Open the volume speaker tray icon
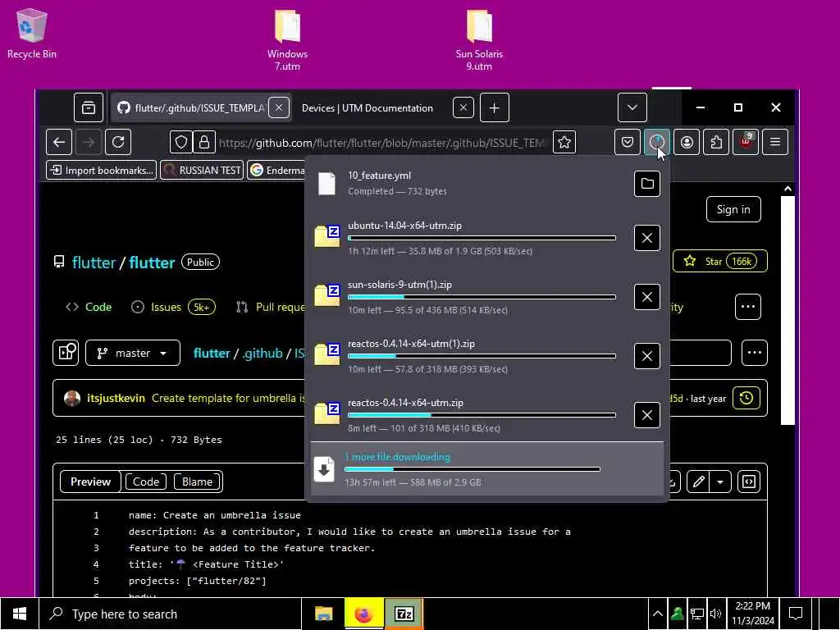This screenshot has width=840, height=630. point(715,614)
